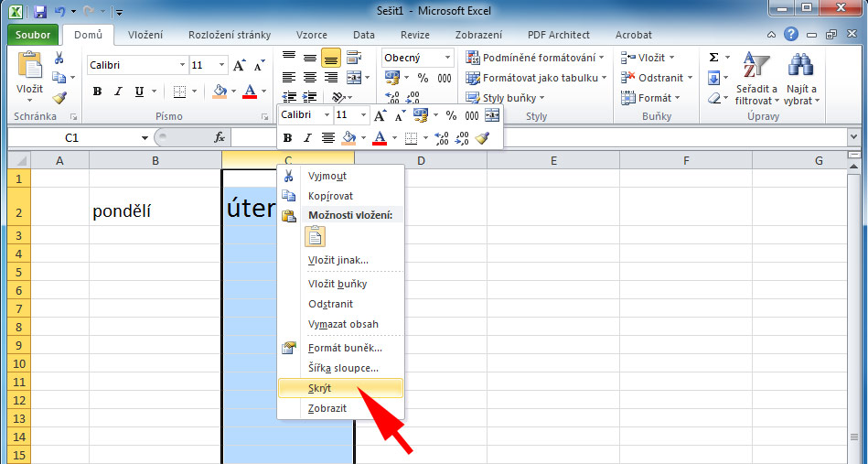Click the Formát button in Buňky group
Screen dimensions: 868x464
point(650,98)
